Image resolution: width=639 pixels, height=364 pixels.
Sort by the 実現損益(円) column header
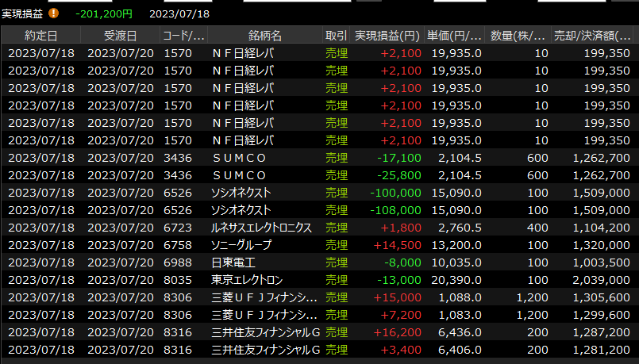[387, 36]
